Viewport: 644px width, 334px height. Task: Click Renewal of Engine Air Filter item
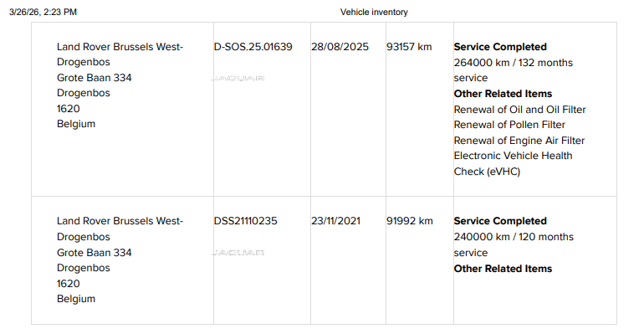coord(519,141)
